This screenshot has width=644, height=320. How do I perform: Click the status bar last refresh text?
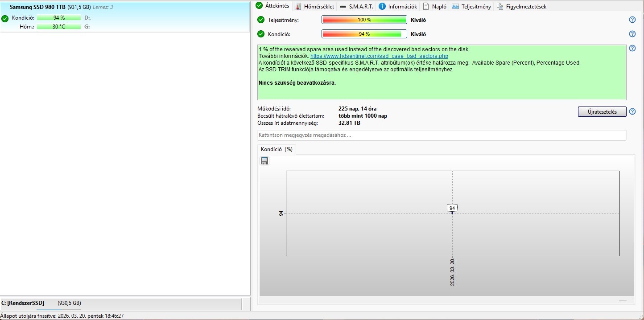coord(62,316)
